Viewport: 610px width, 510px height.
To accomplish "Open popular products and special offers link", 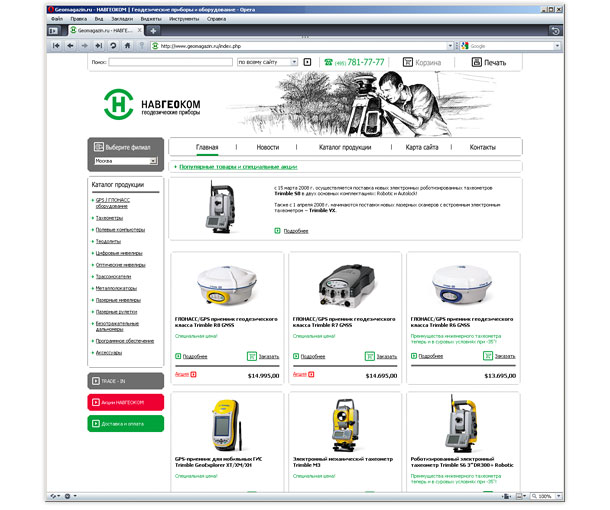I will click(238, 167).
